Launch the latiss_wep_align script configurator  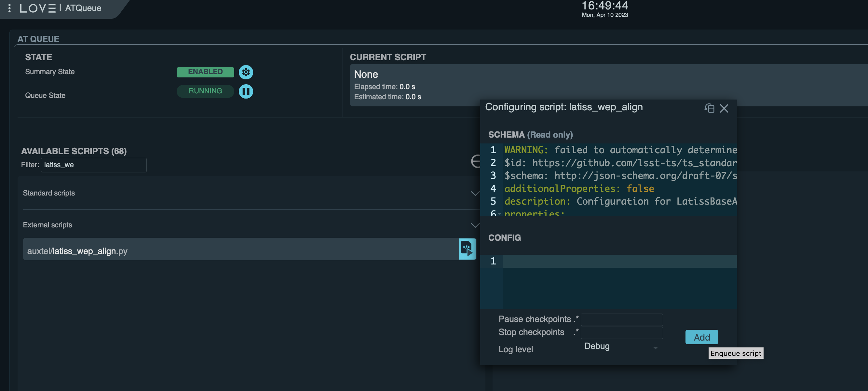(x=467, y=249)
